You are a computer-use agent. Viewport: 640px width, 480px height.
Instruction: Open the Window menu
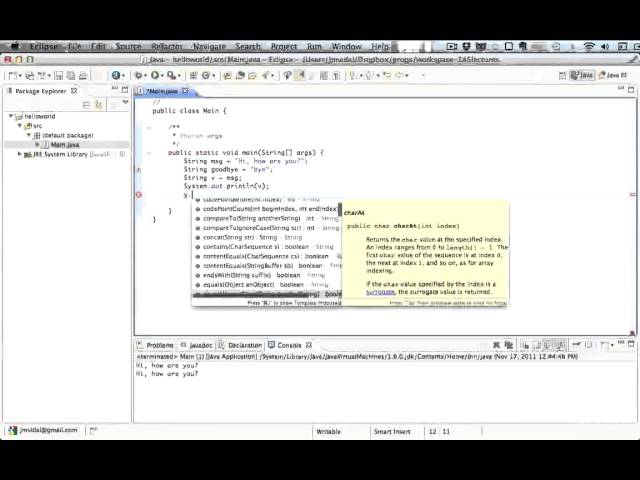click(x=347, y=47)
